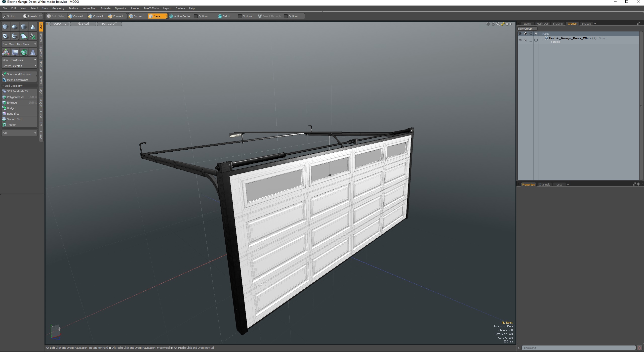The width and height of the screenshot is (644, 352).
Task: Open Presets browser
Action: [x=33, y=16]
